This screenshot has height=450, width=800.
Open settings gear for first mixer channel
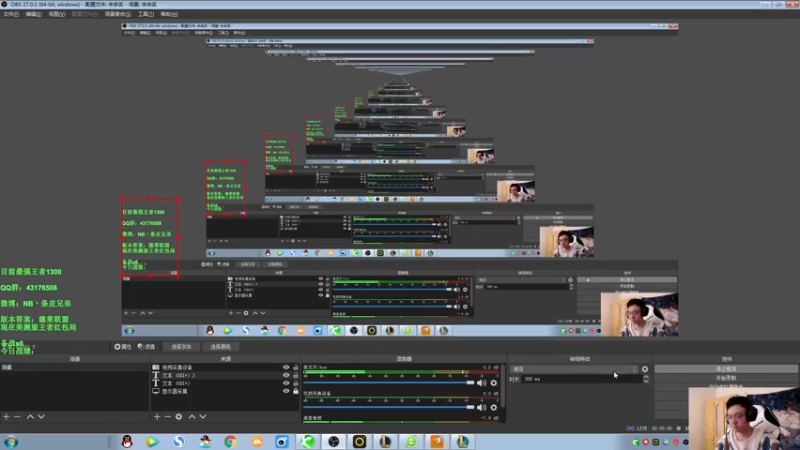tap(493, 383)
